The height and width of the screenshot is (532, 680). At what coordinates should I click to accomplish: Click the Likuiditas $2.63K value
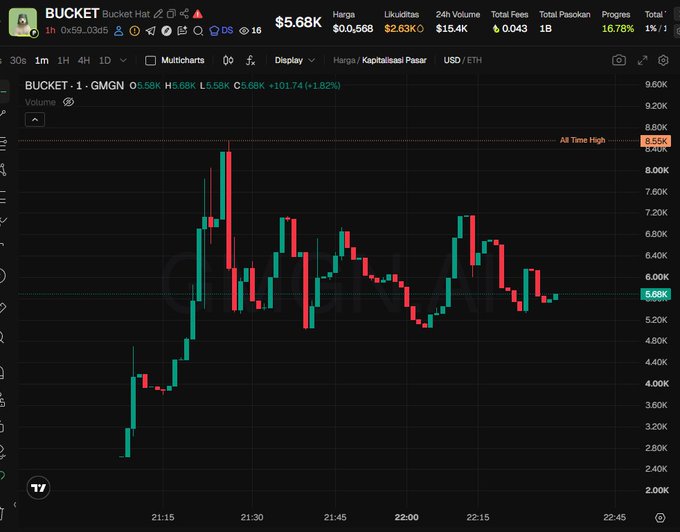[x=404, y=29]
